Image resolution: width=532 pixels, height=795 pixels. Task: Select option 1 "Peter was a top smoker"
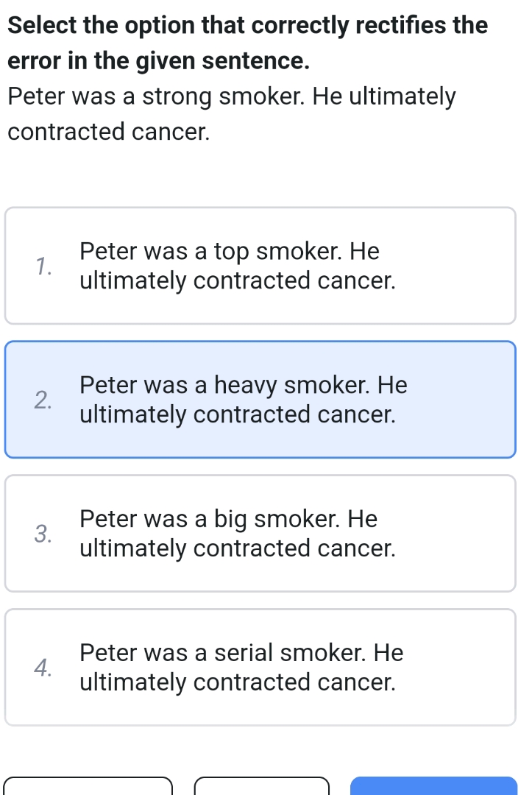[x=259, y=265]
